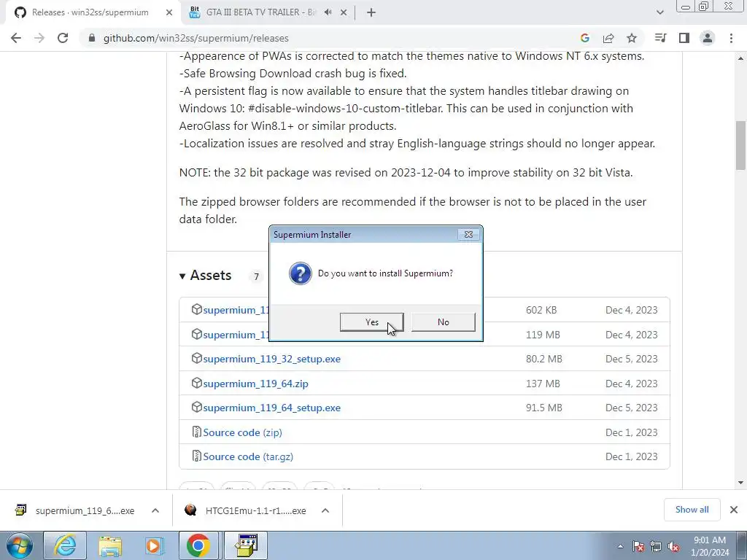
Task: Show all downloads
Action: (x=692, y=510)
